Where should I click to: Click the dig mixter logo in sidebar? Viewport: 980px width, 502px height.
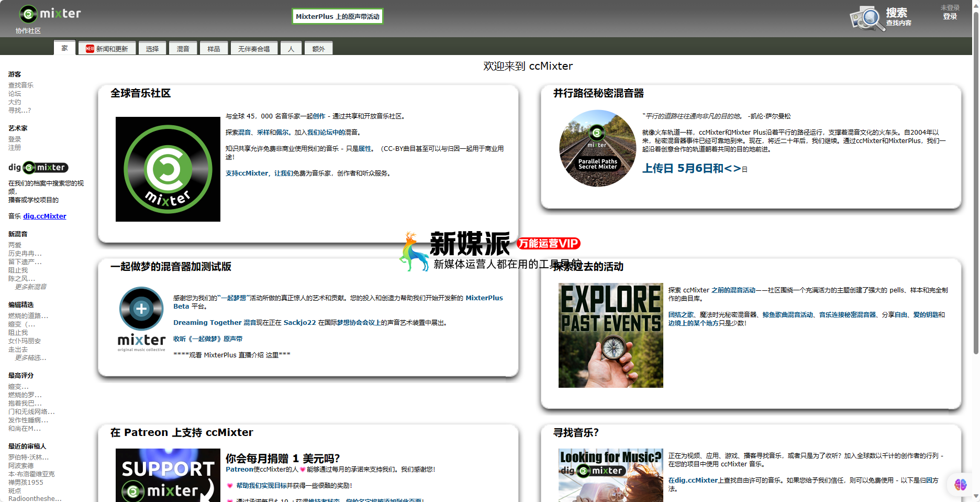[x=38, y=168]
